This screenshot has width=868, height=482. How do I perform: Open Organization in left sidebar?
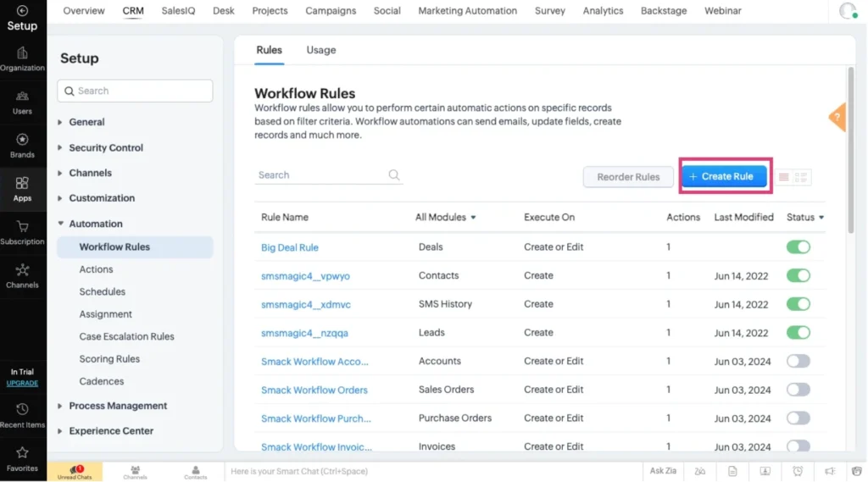click(22, 59)
